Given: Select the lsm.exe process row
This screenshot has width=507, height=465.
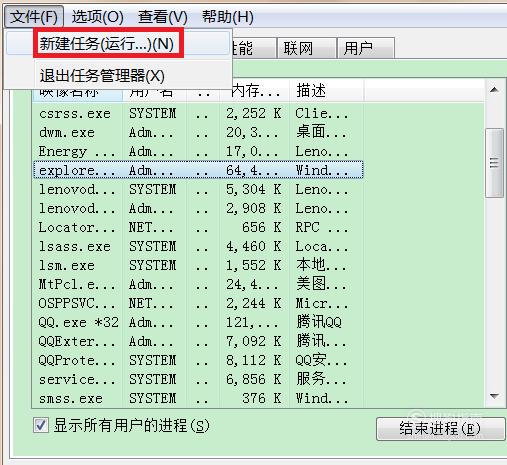Looking at the screenshot, I should pyautogui.click(x=198, y=266).
